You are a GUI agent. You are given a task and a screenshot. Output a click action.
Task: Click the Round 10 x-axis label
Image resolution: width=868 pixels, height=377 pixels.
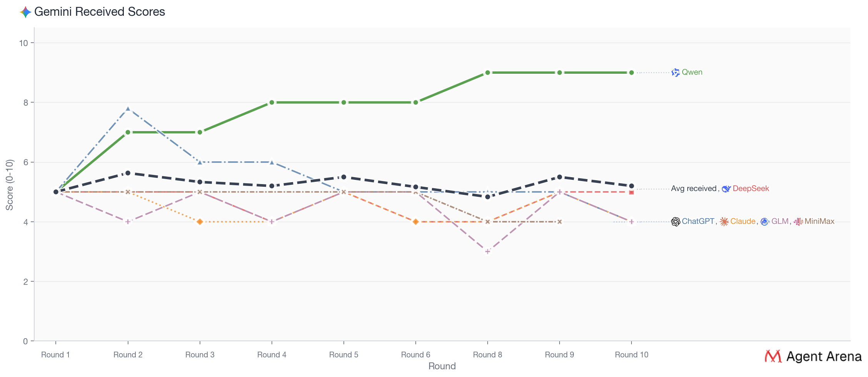click(x=631, y=355)
